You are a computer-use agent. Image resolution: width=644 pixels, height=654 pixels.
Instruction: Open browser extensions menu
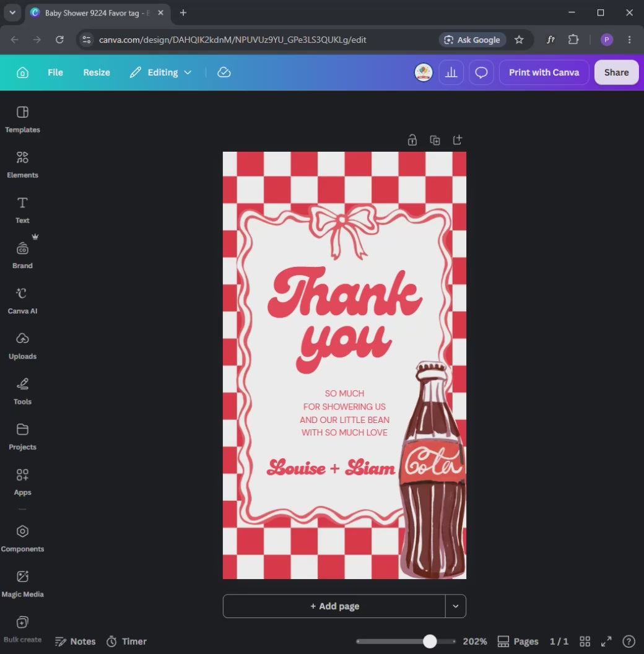573,40
